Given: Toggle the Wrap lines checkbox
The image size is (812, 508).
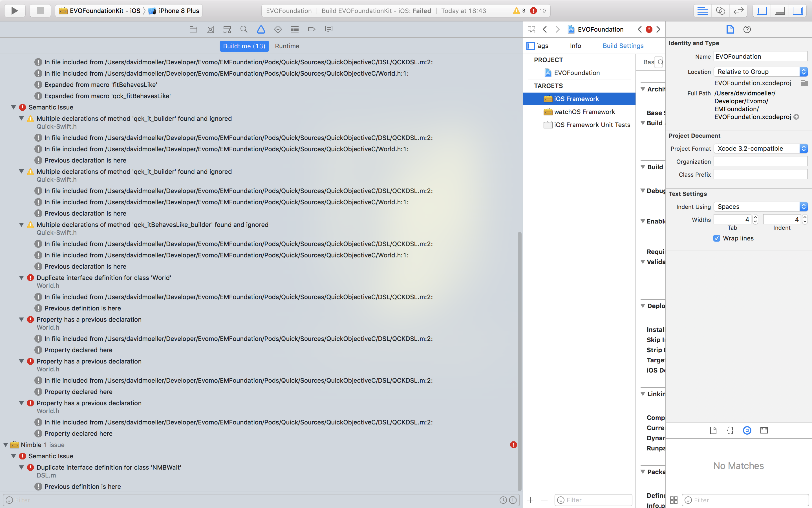Looking at the screenshot, I should coord(717,238).
